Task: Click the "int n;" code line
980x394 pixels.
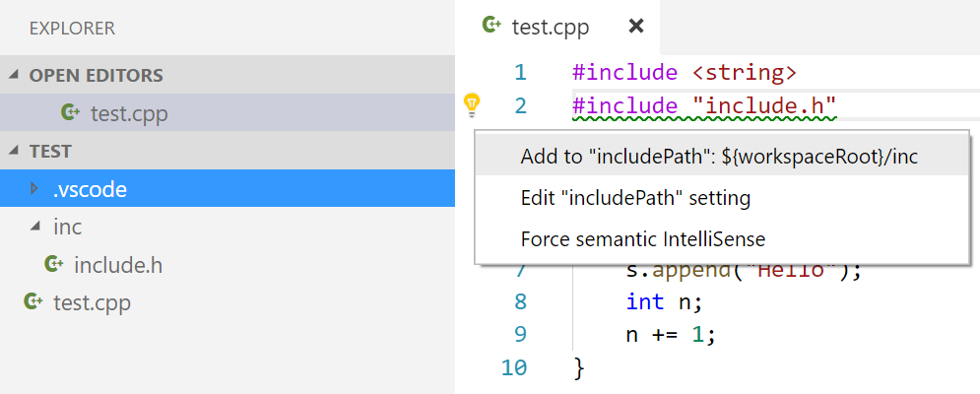Action: click(665, 302)
